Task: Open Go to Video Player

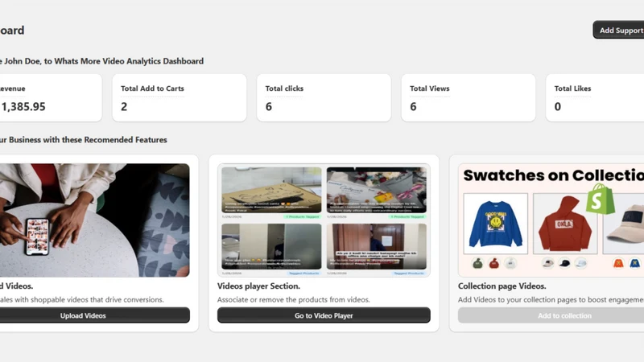Action: (324, 315)
